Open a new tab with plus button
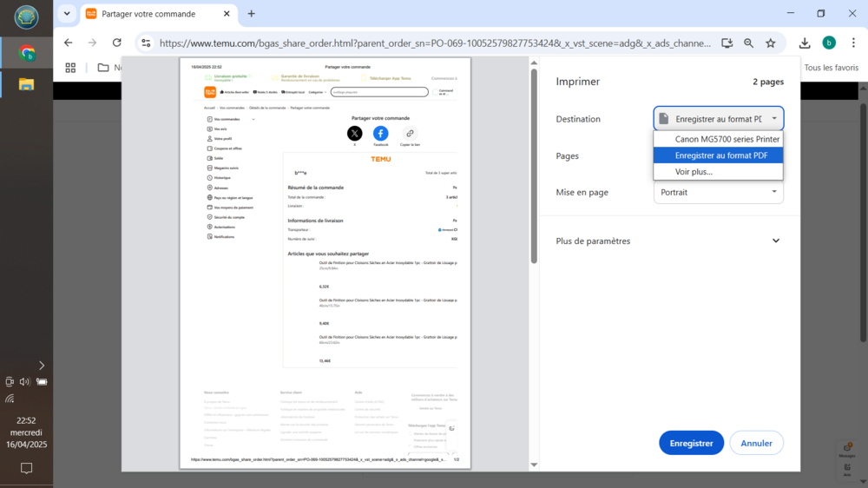The image size is (868, 488). click(x=252, y=14)
